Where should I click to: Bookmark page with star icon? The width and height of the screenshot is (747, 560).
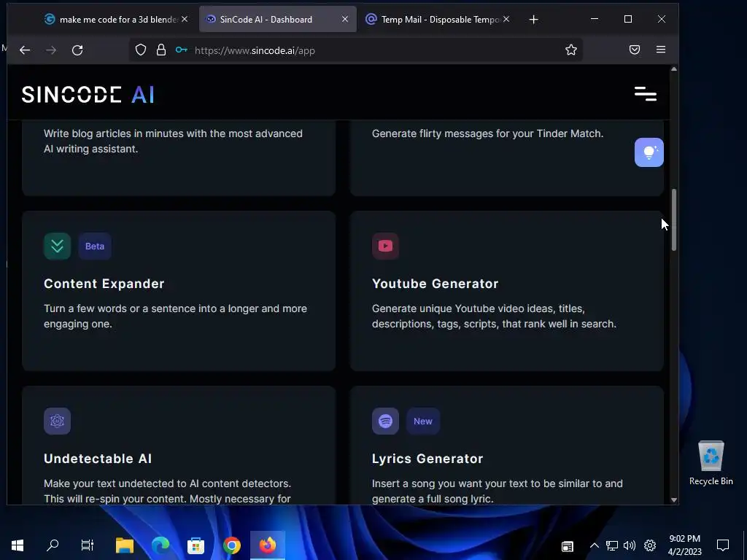571,50
